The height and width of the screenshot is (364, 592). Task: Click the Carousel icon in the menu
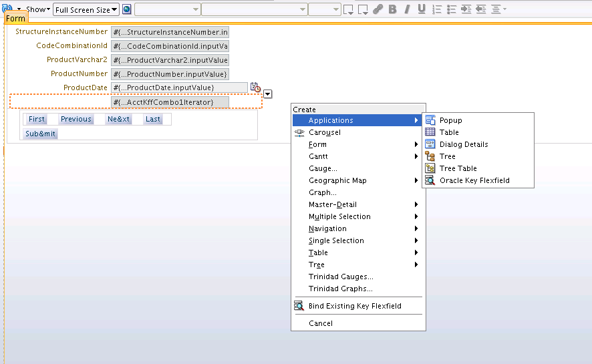[299, 132]
